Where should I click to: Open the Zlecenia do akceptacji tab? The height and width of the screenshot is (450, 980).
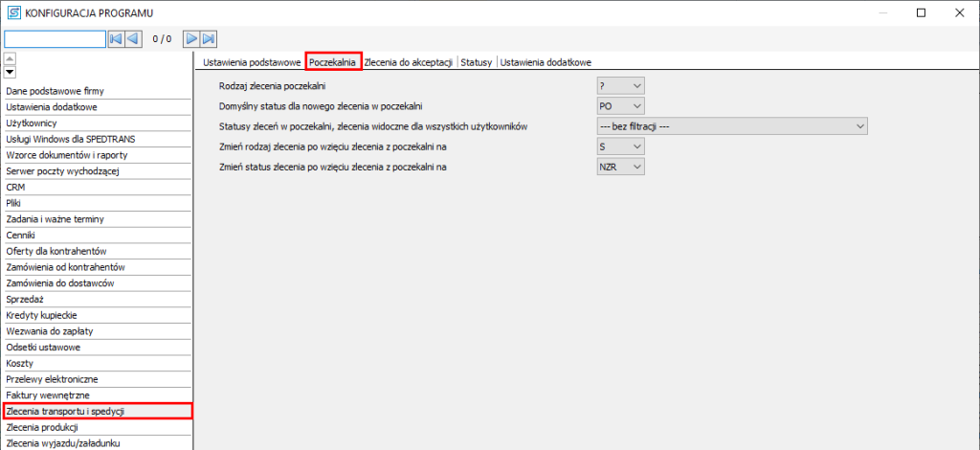409,61
